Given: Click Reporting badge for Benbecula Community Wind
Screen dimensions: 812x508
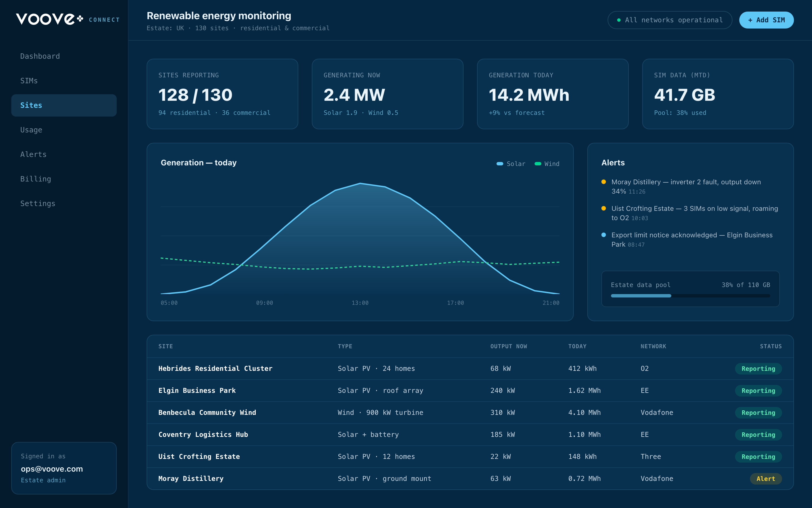Looking at the screenshot, I should click(758, 413).
